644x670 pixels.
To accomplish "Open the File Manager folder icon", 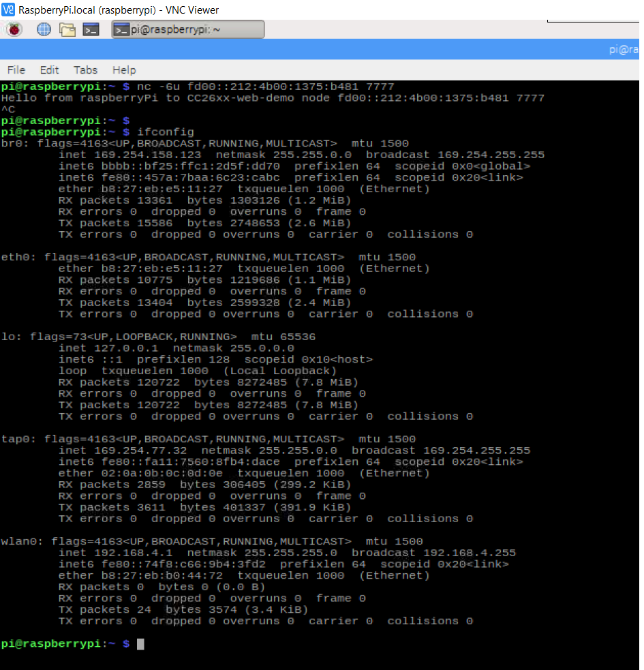I will (x=67, y=29).
